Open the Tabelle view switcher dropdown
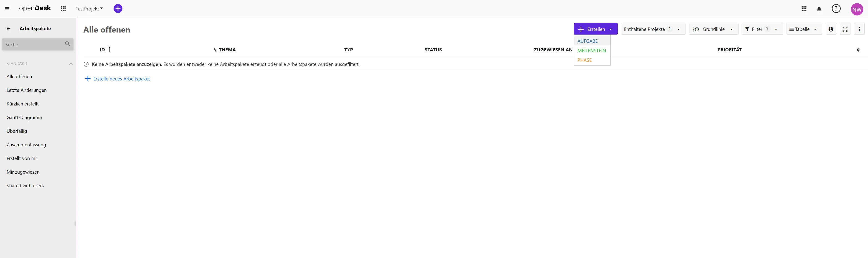 (x=804, y=29)
